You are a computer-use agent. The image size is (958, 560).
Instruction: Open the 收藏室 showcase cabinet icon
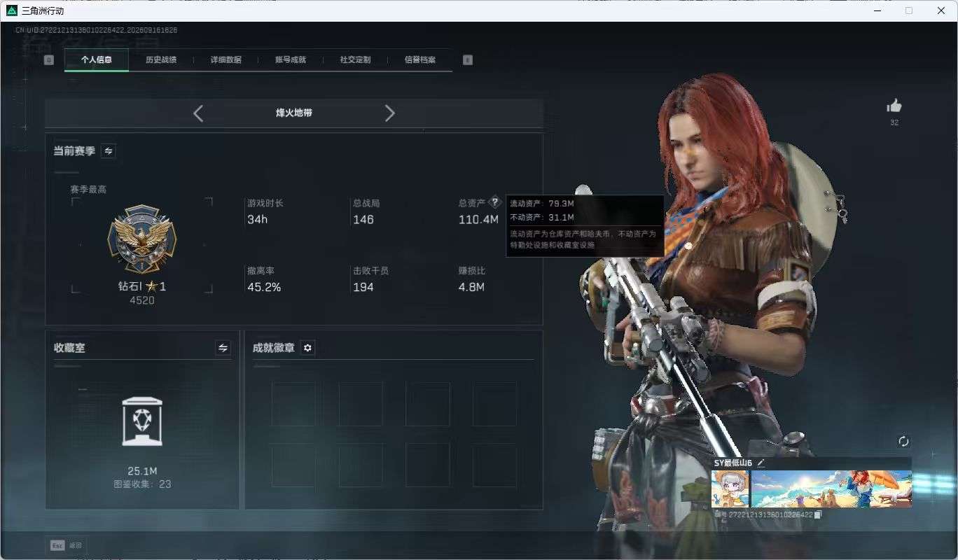pyautogui.click(x=142, y=421)
